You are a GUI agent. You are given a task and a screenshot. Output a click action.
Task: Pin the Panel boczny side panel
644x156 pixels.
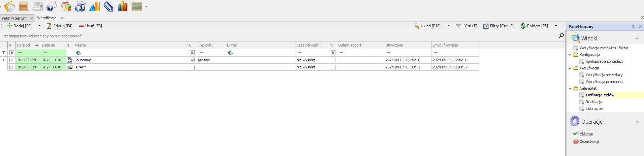[633, 27]
